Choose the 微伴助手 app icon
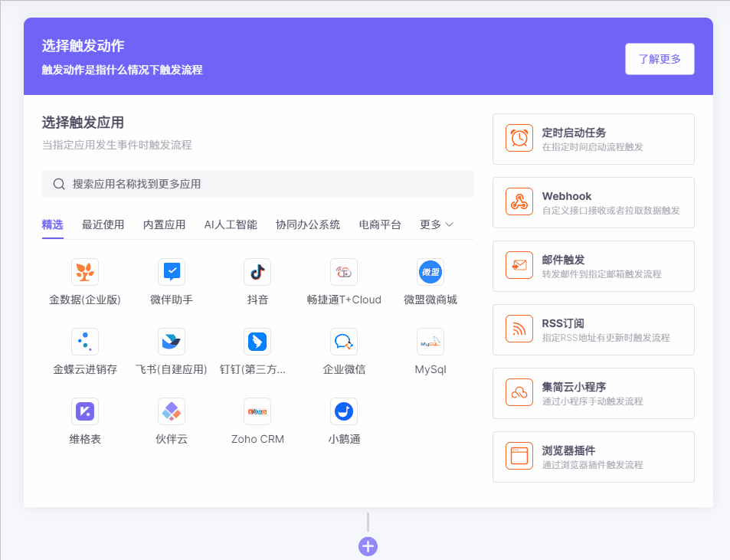This screenshot has width=730, height=560. pyautogui.click(x=172, y=272)
